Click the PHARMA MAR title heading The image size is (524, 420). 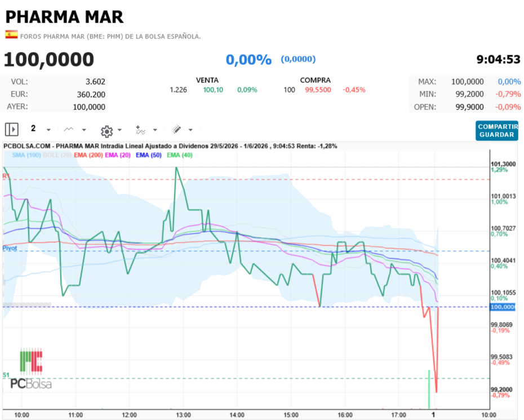(x=64, y=17)
